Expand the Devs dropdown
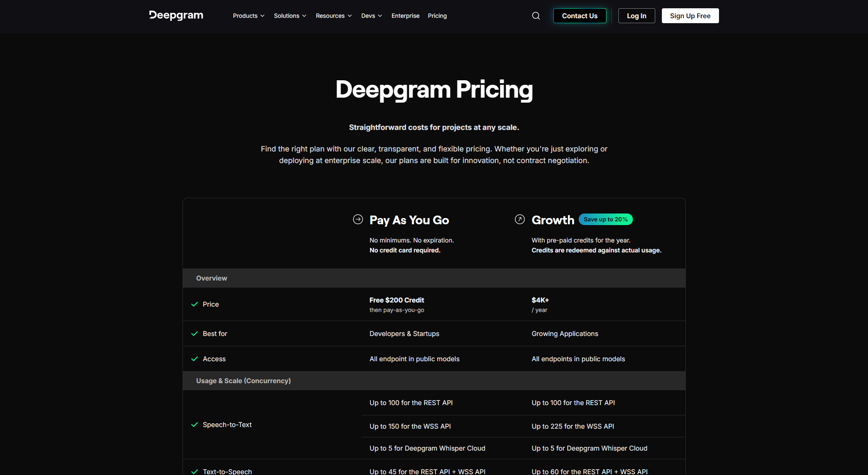This screenshot has width=868, height=475. coord(371,15)
